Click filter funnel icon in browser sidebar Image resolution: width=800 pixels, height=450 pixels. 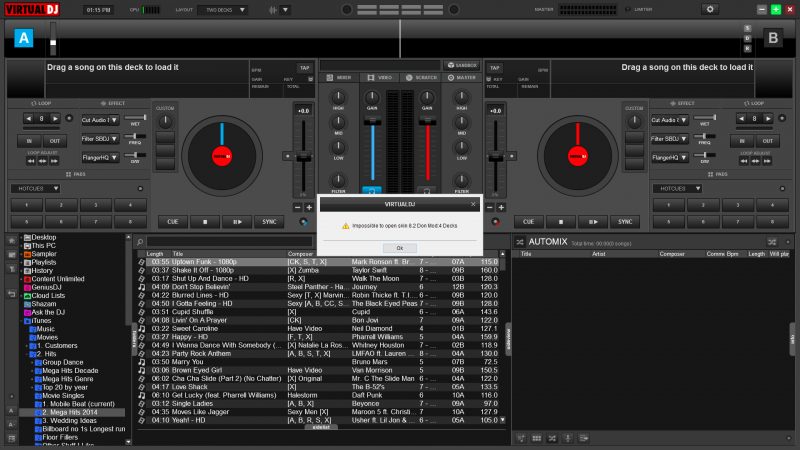coord(11,269)
